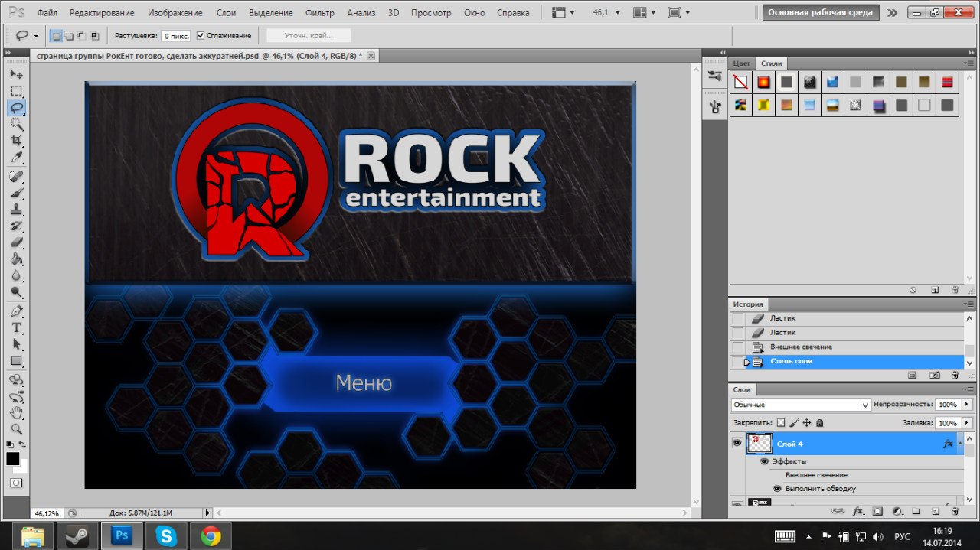Select the Crop tool
980x550 pixels.
pyautogui.click(x=16, y=141)
